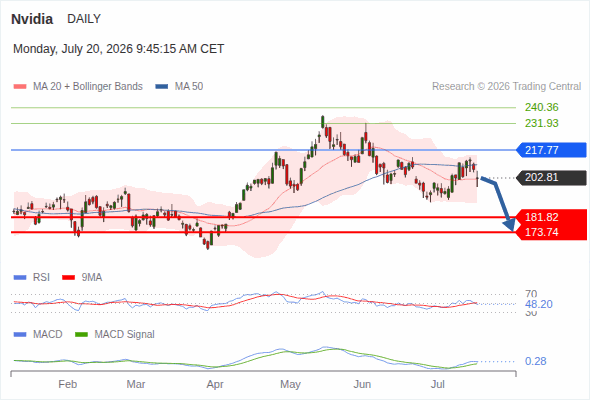Click the date and time line
Viewport: 590px width, 400px height.
coord(119,49)
